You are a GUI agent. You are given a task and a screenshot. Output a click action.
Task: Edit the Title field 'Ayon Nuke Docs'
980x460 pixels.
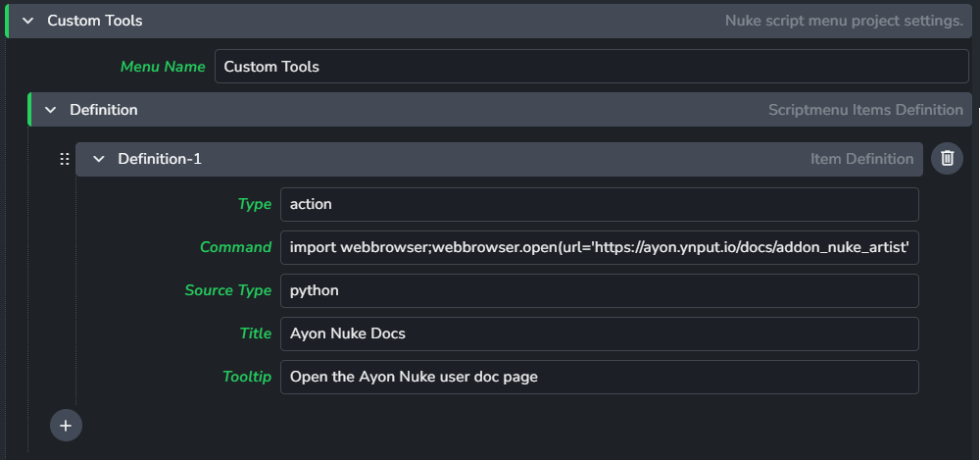599,333
